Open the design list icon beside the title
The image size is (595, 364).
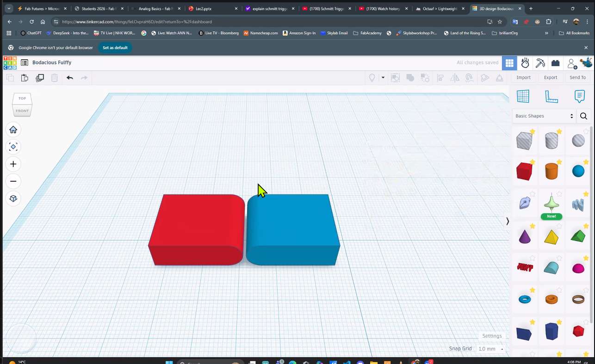(x=25, y=62)
